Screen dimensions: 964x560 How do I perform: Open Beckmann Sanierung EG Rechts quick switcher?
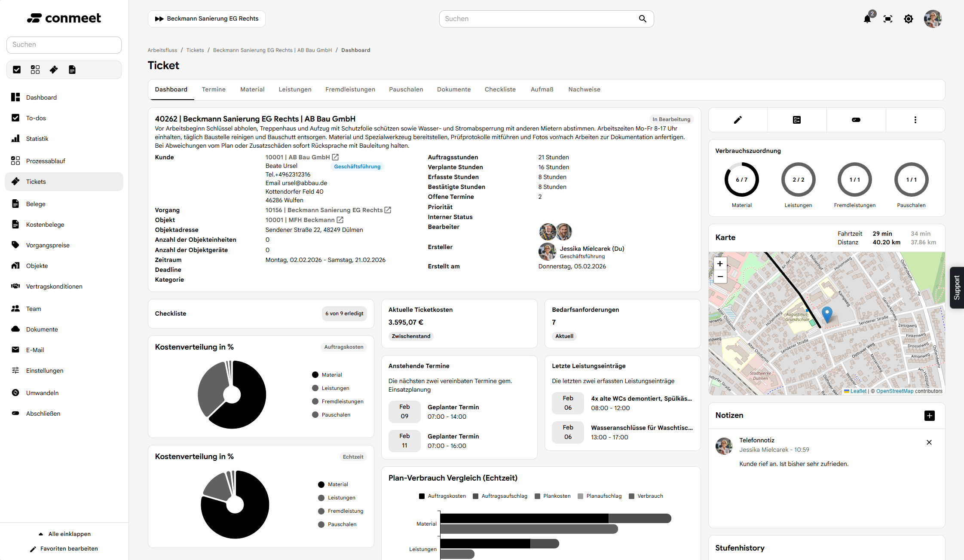(x=207, y=19)
